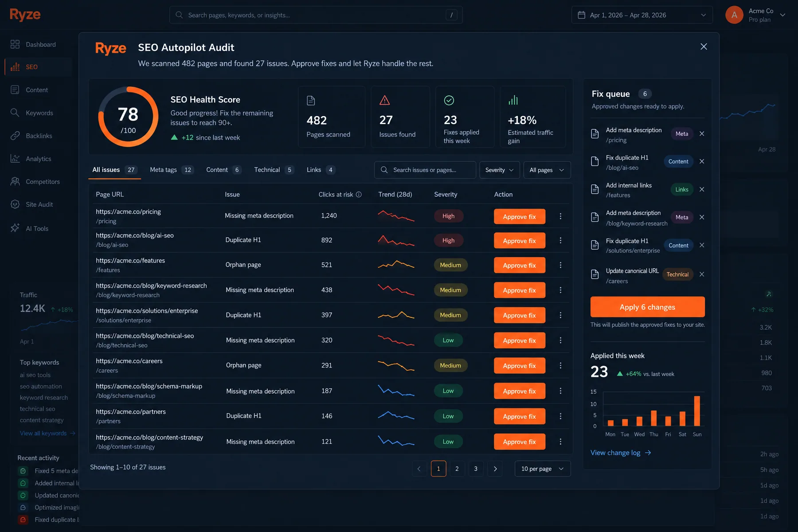
Task: Approve fix for the /careers Orphan page
Action: click(x=520, y=366)
